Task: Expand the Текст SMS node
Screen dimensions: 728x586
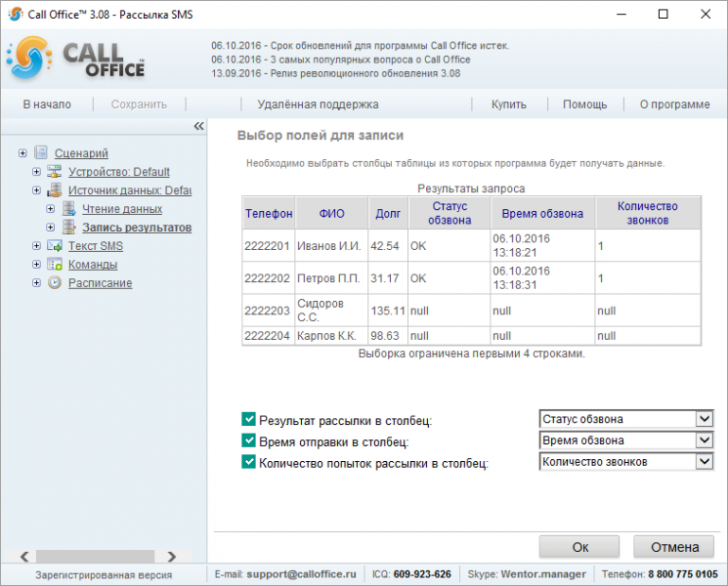Action: coord(37,246)
